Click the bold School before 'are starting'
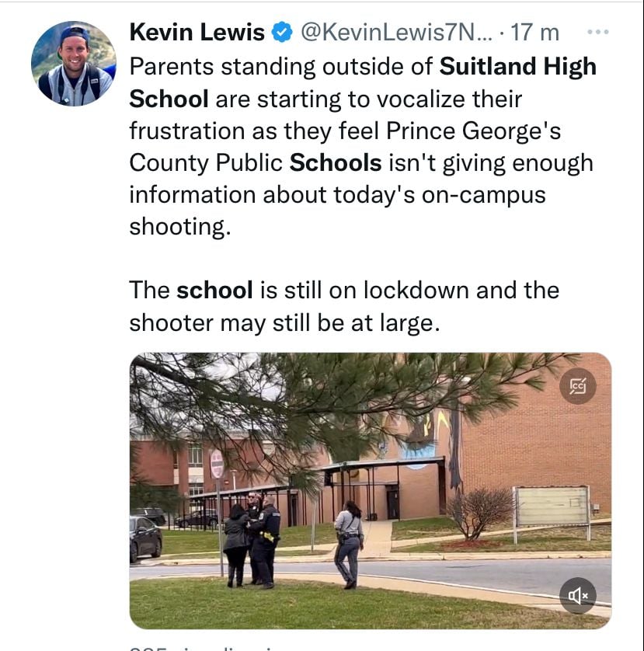The width and height of the screenshot is (644, 651). [169, 99]
